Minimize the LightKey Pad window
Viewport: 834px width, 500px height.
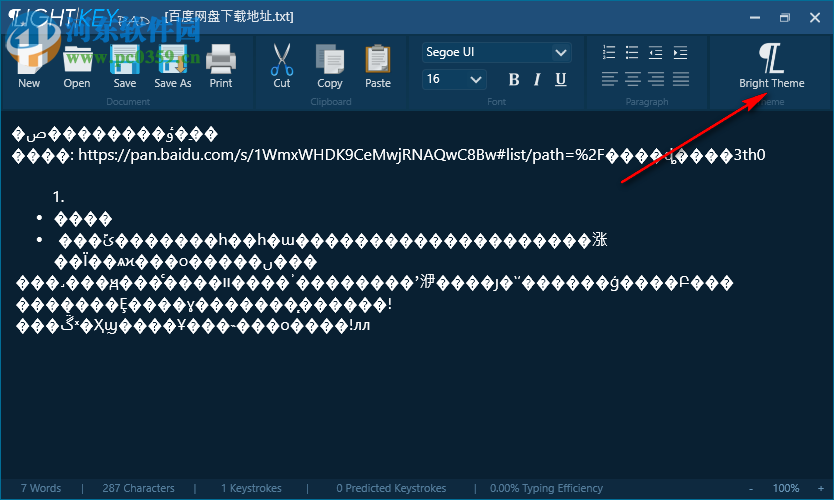[755, 18]
